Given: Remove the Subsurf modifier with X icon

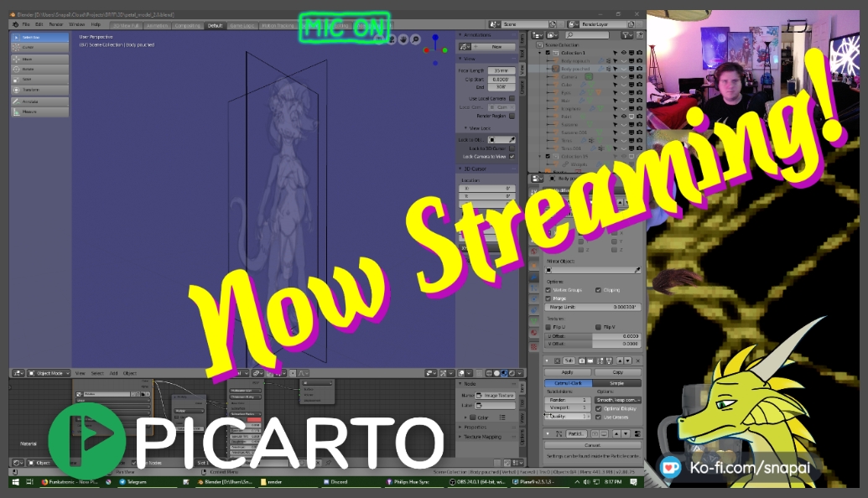Looking at the screenshot, I should coord(637,361).
